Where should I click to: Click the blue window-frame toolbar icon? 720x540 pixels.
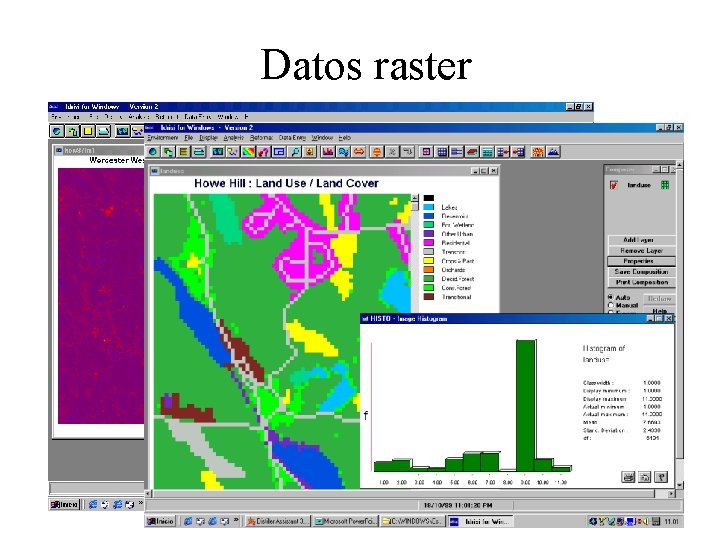[279, 152]
